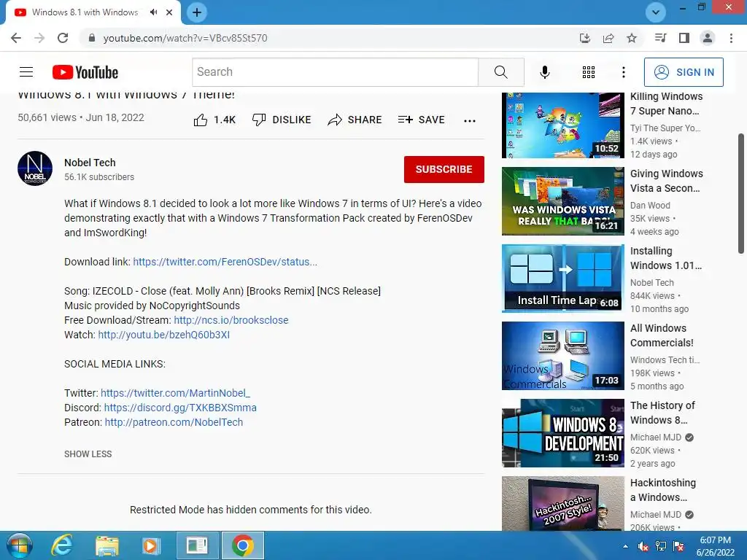Open Giving Windows Vista video thumbnail

tap(563, 201)
